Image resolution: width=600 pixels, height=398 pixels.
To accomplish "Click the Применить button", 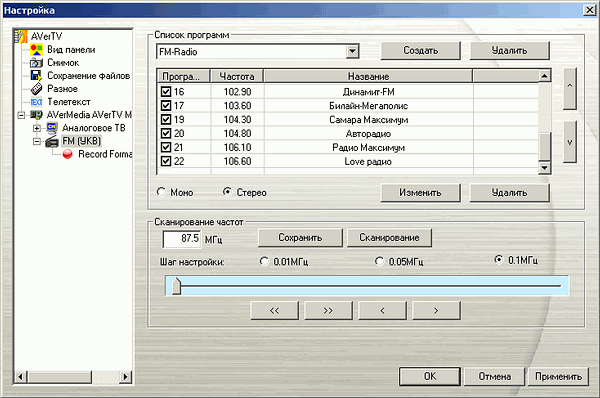I will (x=558, y=376).
